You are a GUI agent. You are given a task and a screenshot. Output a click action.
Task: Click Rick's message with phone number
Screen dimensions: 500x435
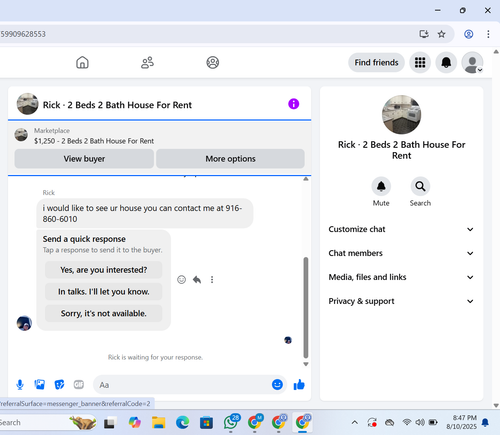coord(145,213)
